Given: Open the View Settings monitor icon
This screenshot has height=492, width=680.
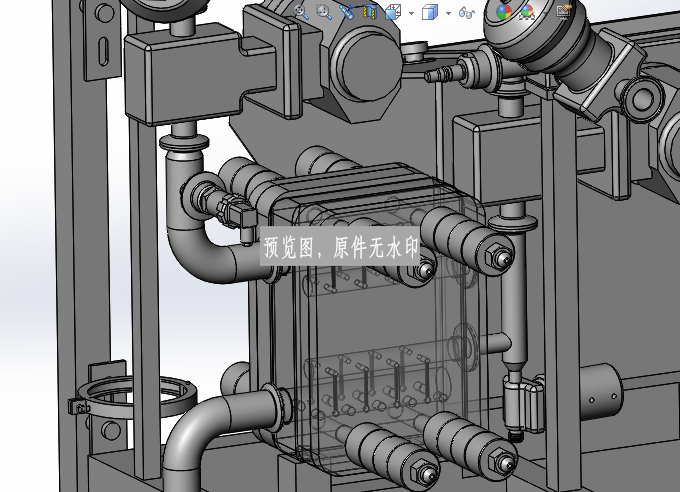Looking at the screenshot, I should point(564,11).
